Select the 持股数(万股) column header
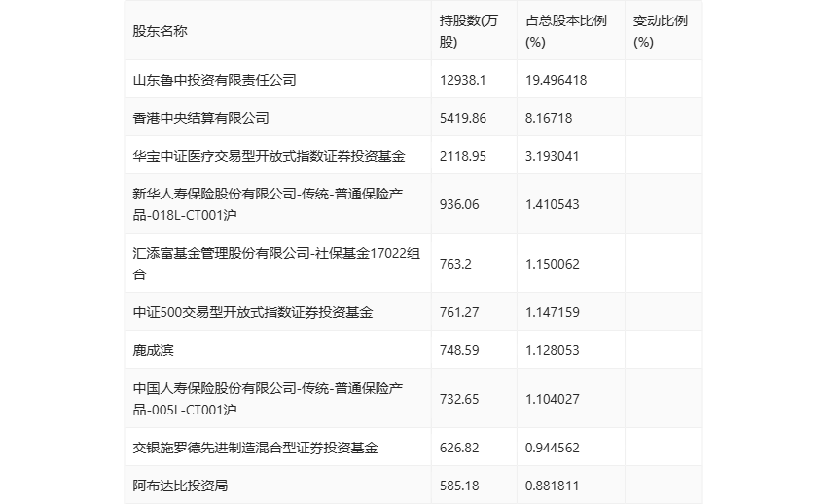Screen dimensions: 827x504 468,31
